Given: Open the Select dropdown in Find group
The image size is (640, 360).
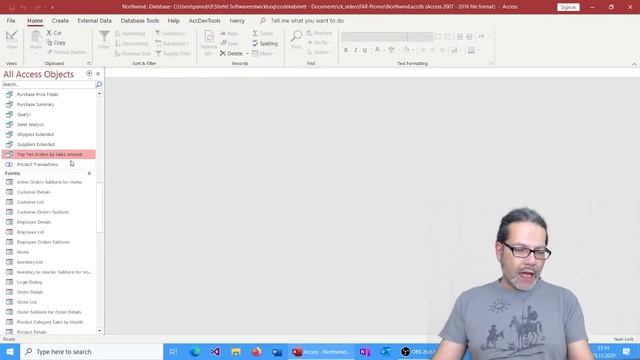Looking at the screenshot, I should coord(319,52).
